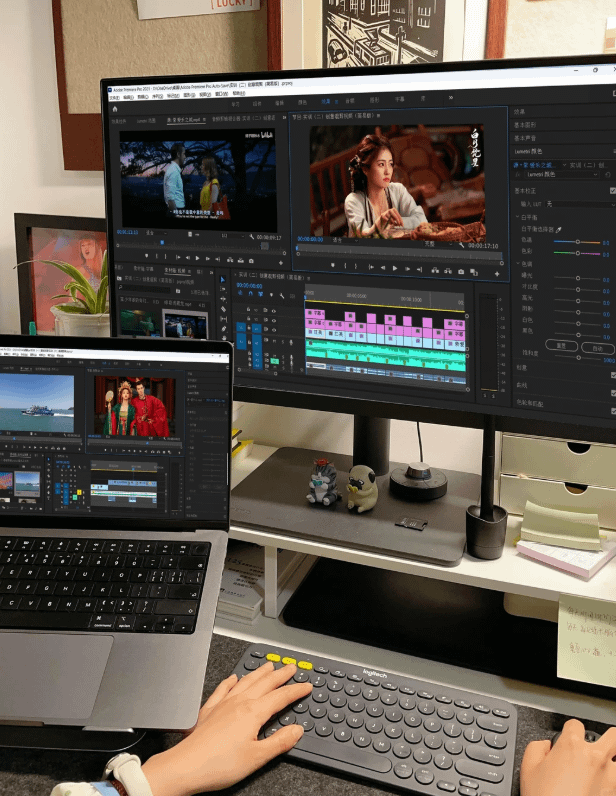
Task: Open Program monitor zoom level 适合 dropdown
Action: (344, 240)
